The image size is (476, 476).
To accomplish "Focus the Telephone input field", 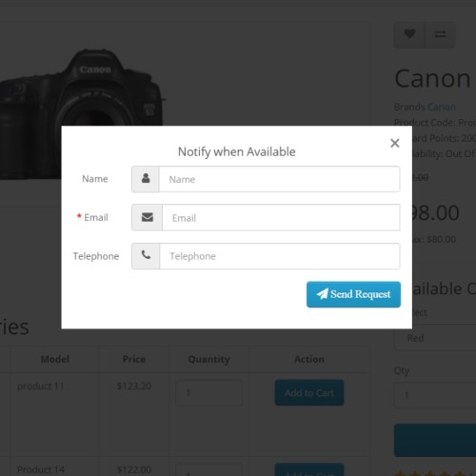I will (x=280, y=256).
